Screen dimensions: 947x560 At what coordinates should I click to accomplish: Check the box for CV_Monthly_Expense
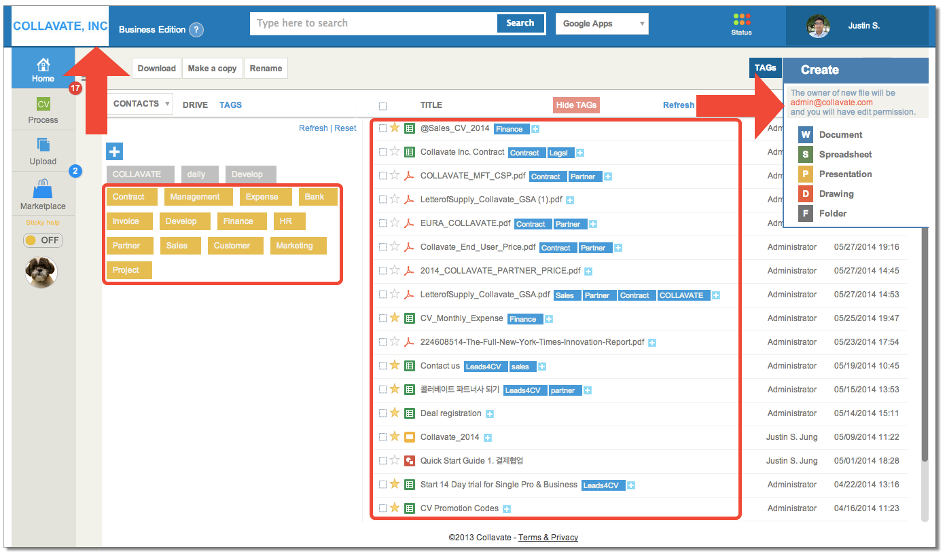coord(383,318)
